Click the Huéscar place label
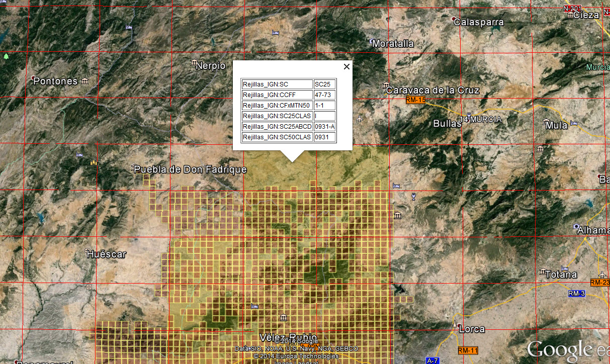Viewport: 610px width, 364px height. [x=106, y=254]
